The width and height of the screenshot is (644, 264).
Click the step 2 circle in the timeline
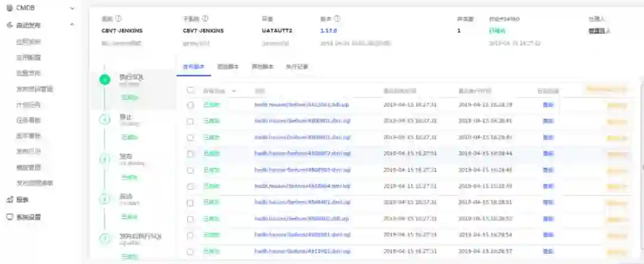(x=105, y=119)
